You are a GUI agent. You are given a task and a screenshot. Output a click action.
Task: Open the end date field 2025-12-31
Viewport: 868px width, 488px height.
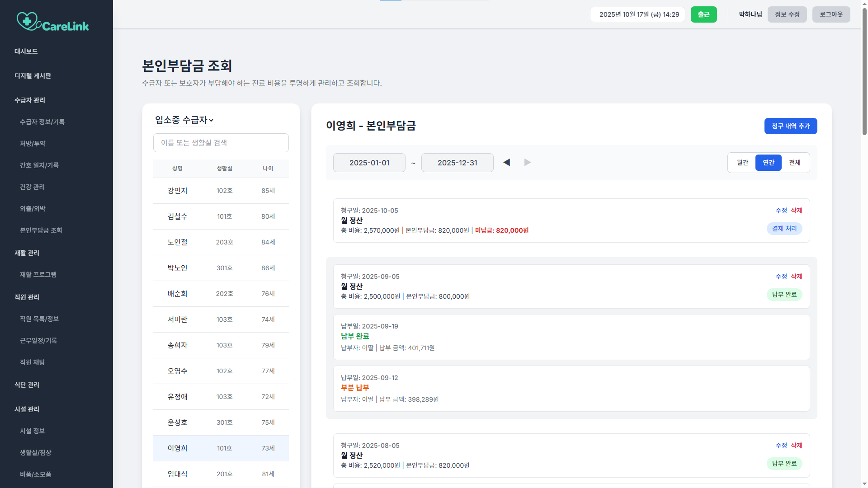pos(458,163)
